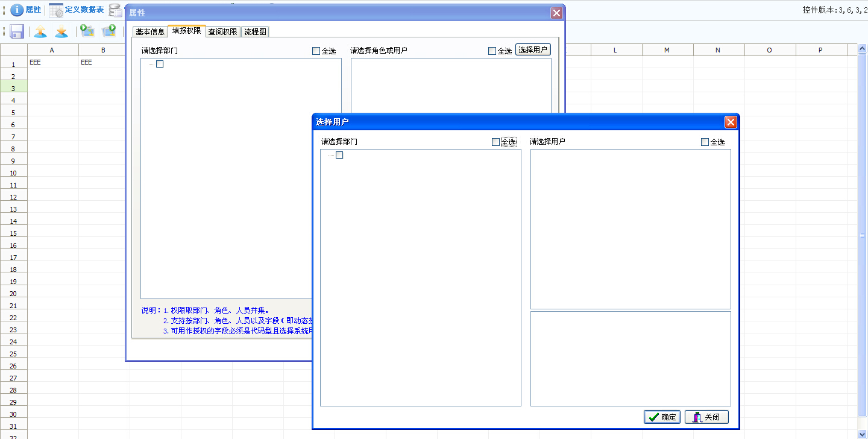Viewport: 868px width, 439px height.
Task: Click the select-all corner of the spreadsheet
Action: [x=13, y=50]
